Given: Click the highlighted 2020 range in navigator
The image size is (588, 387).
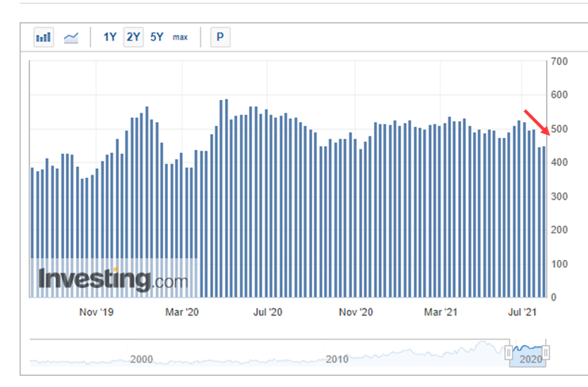Looking at the screenshot, I should tap(527, 358).
